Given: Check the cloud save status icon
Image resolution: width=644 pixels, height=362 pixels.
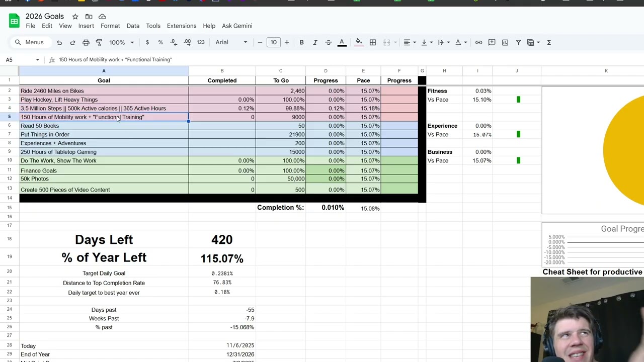Looking at the screenshot, I should click(102, 17).
